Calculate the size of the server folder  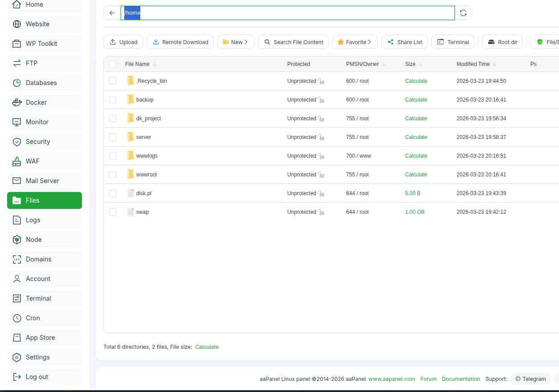point(416,137)
